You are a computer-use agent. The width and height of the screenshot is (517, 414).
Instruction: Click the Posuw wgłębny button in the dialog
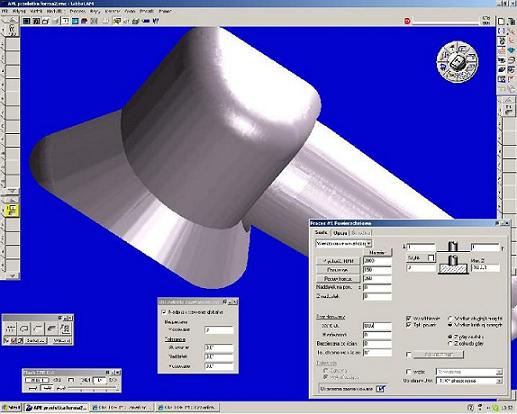(338, 279)
